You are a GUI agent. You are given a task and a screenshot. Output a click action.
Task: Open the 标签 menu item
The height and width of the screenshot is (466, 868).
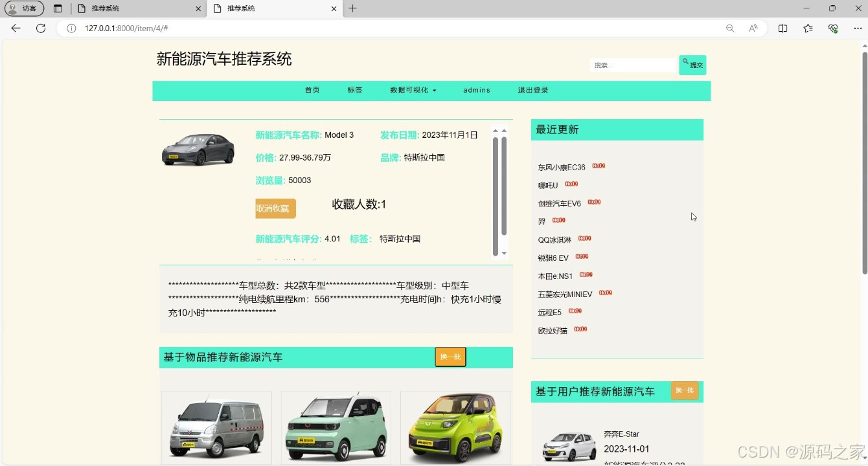pos(355,90)
